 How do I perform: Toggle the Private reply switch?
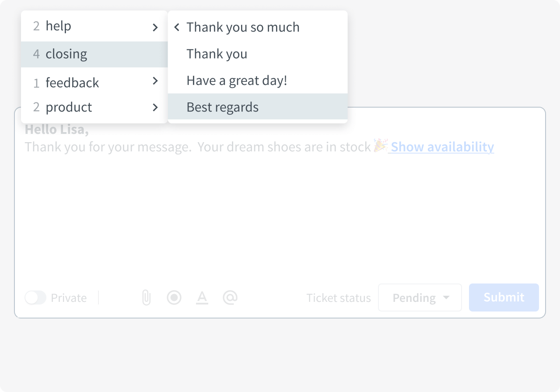coord(35,297)
